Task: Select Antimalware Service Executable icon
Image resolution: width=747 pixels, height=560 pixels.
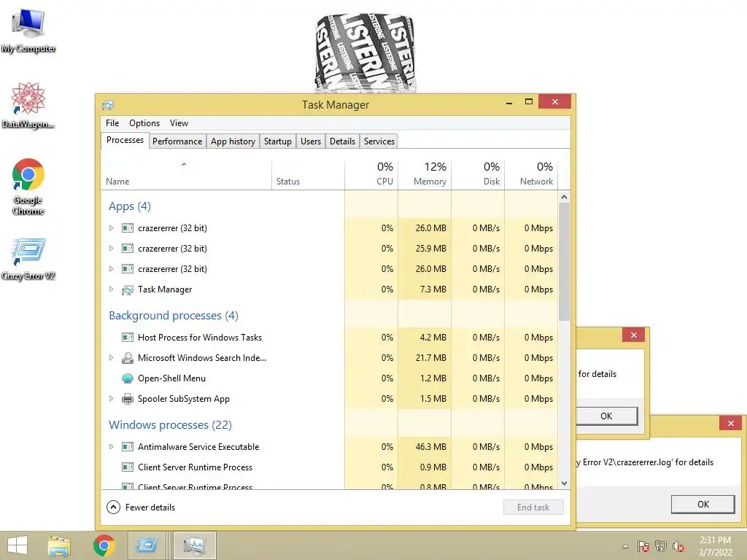Action: click(127, 447)
